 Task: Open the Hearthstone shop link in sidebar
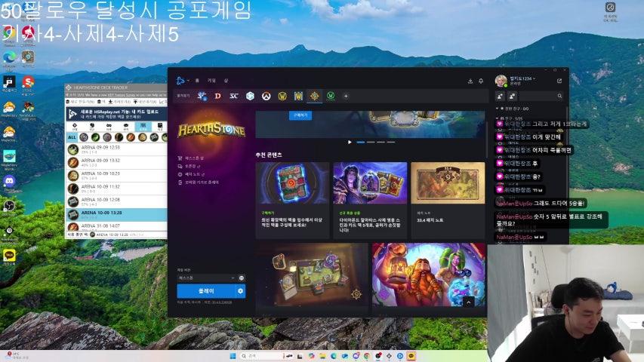[191, 158]
